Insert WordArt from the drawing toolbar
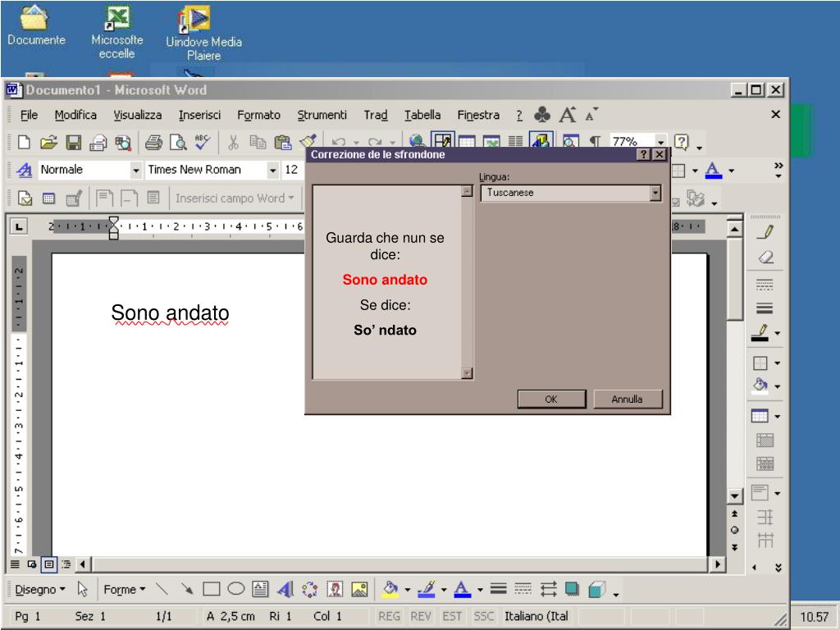 click(x=285, y=589)
